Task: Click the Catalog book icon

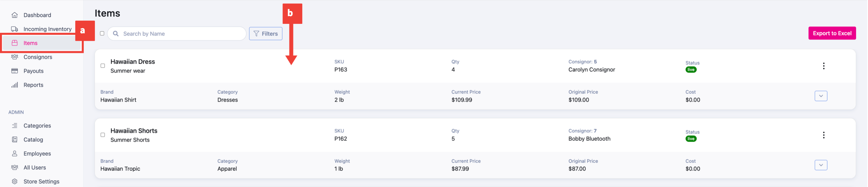Action: point(14,139)
